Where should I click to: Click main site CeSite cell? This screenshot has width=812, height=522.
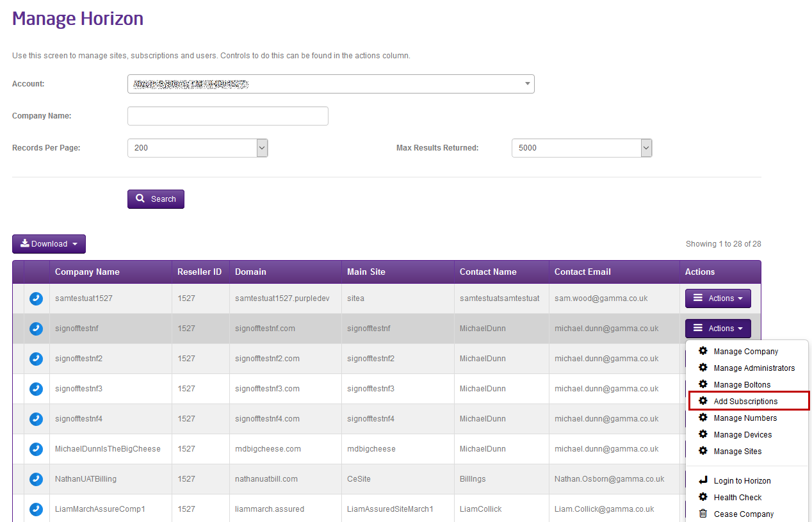(x=359, y=479)
